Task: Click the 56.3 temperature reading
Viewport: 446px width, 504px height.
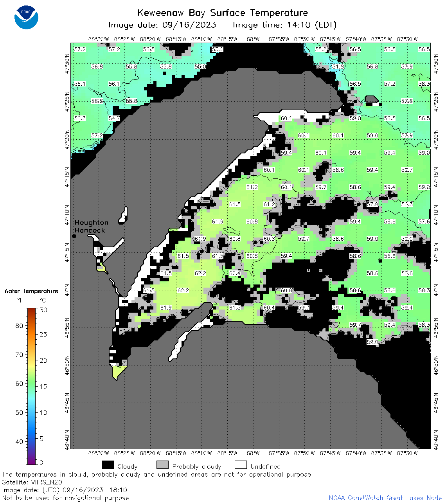Action: [80, 118]
